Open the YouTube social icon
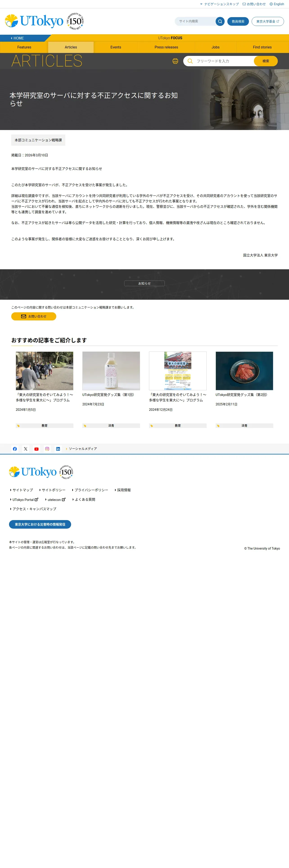This screenshot has width=289, height=868. pos(36,449)
